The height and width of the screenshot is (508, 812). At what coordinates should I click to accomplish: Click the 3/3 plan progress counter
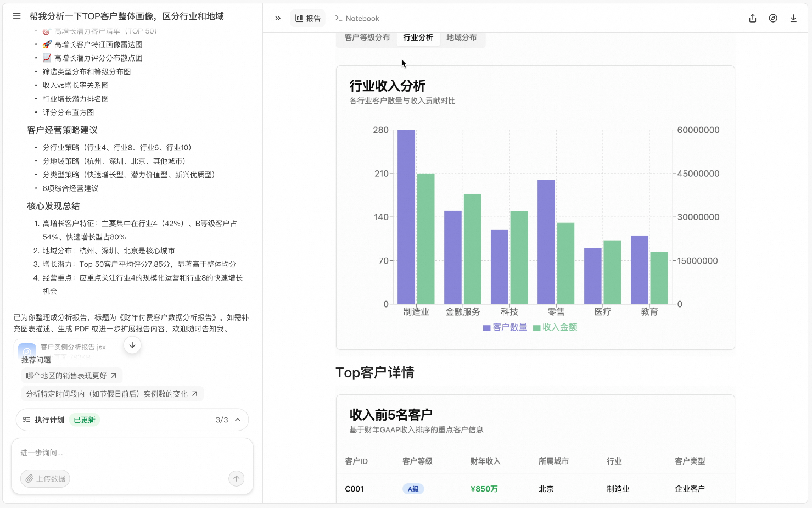tap(222, 420)
